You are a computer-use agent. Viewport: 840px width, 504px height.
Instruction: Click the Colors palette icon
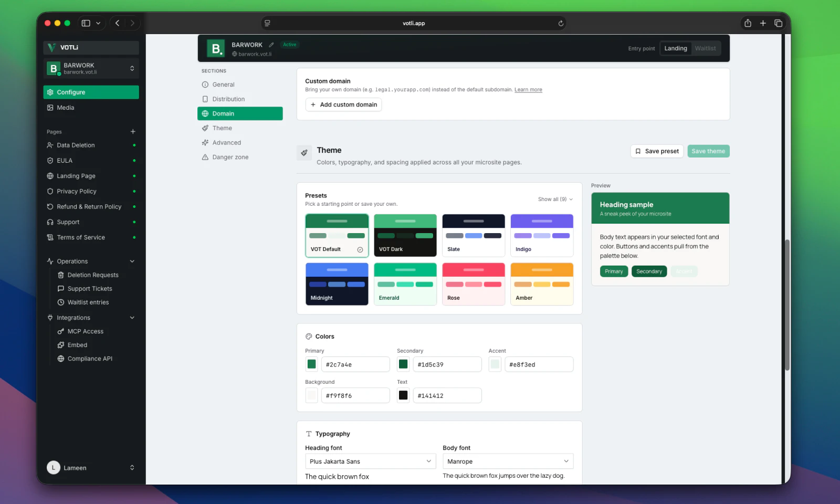click(309, 337)
